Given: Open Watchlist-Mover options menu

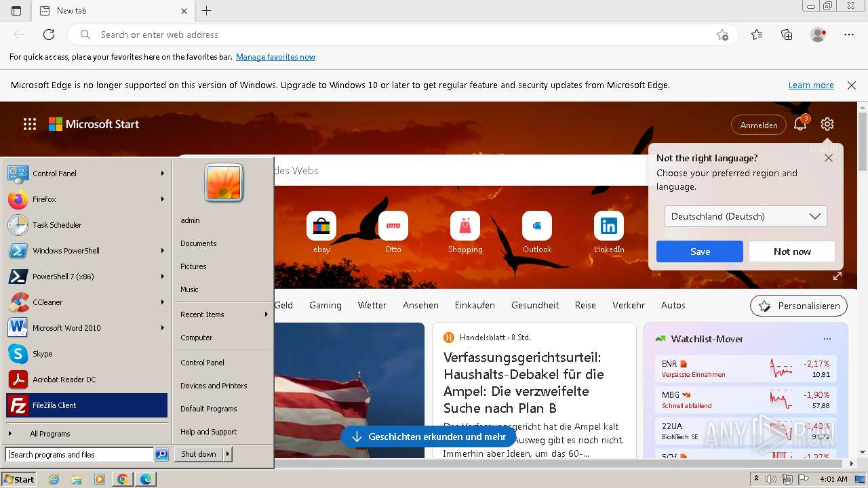Looking at the screenshot, I should tap(827, 339).
